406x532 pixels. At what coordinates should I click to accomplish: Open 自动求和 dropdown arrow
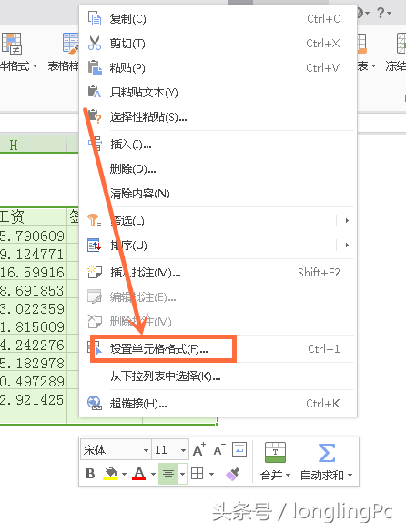coord(350,475)
